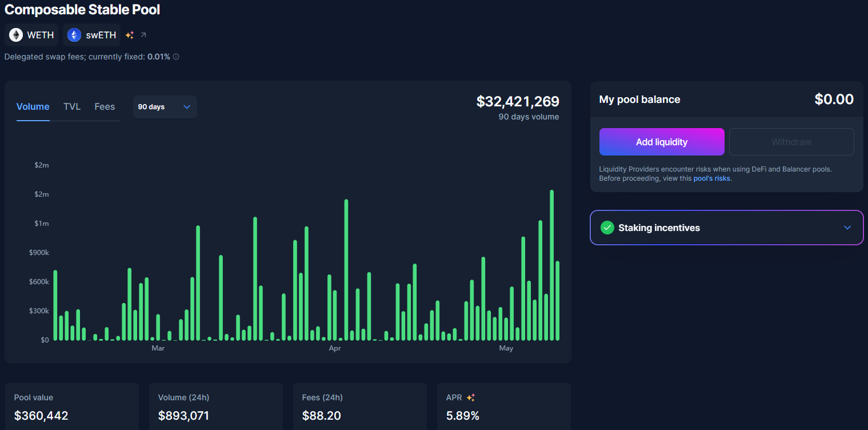Viewport: 868px width, 430px height.
Task: Click the $32,421,269 volume total
Action: (x=518, y=101)
